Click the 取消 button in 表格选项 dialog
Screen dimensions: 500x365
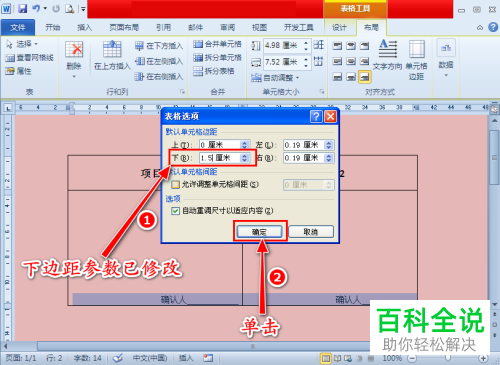pos(311,232)
